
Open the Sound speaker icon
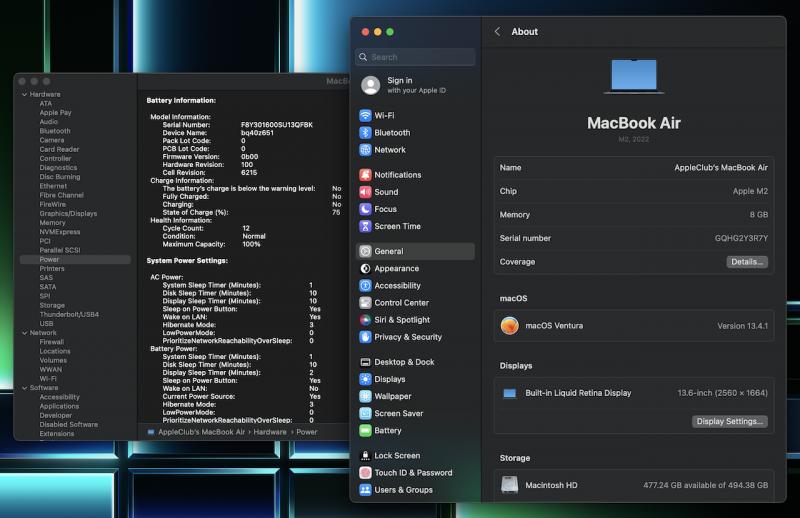click(365, 192)
